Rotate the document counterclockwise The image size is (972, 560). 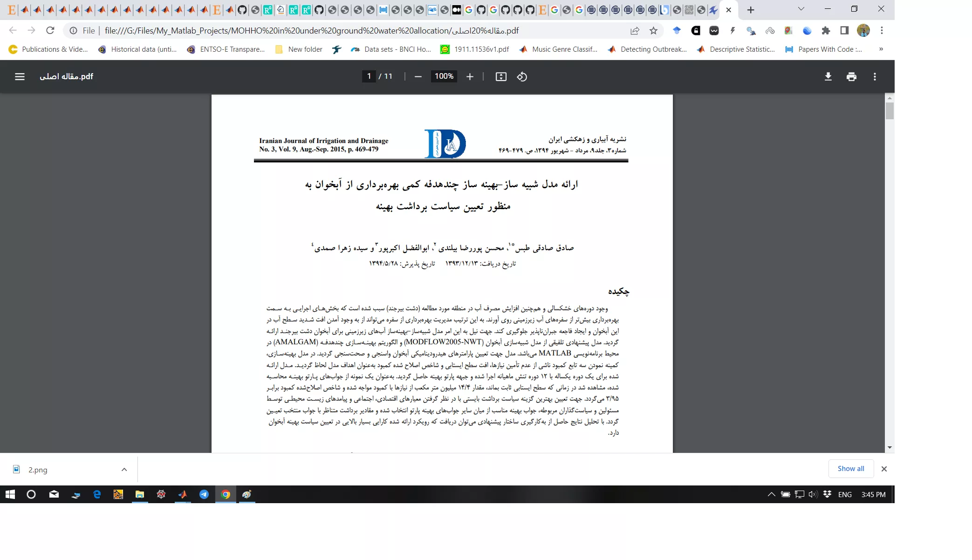coord(522,76)
